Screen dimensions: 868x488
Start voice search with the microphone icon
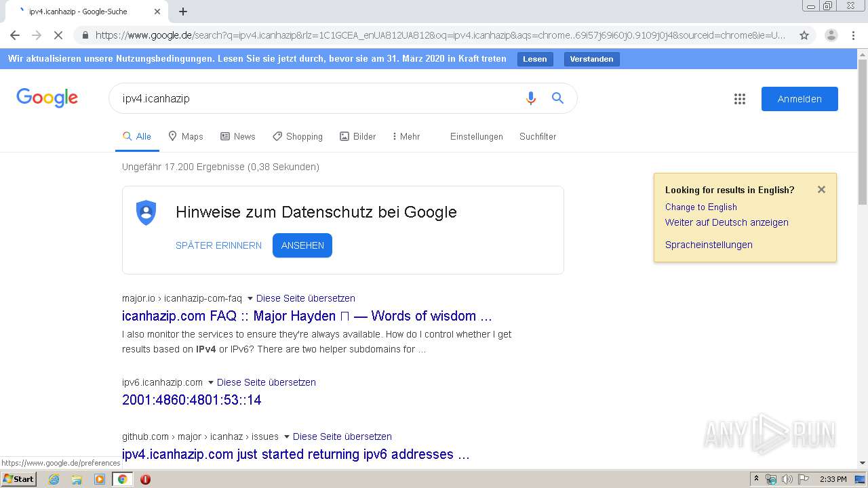pyautogui.click(x=531, y=98)
